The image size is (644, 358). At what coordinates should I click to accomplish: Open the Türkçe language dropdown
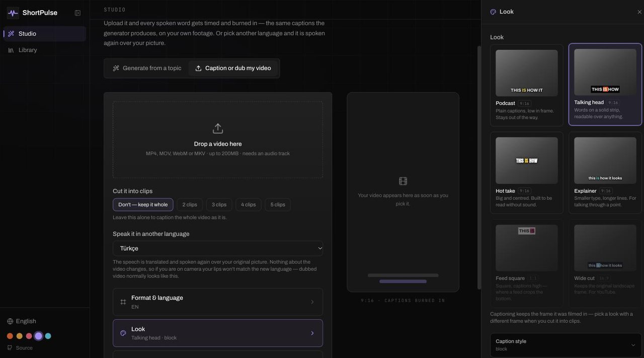tap(218, 248)
